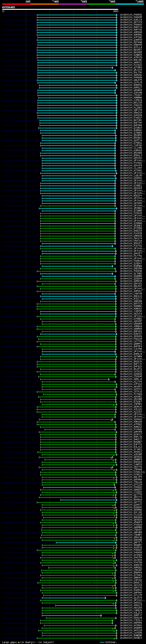Select the entry UniRef100_B5XB51
The height and width of the screenshot is (644, 146).
coord(131,135)
